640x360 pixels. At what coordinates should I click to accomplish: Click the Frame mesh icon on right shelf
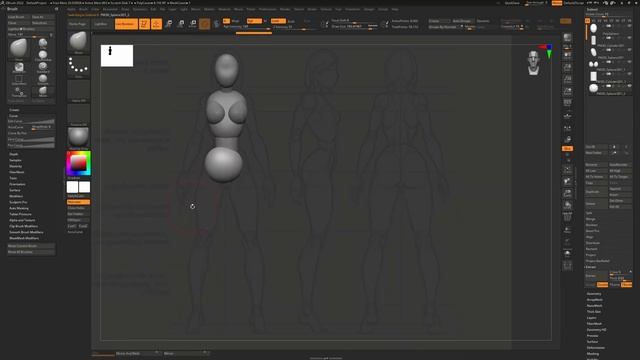567,169
